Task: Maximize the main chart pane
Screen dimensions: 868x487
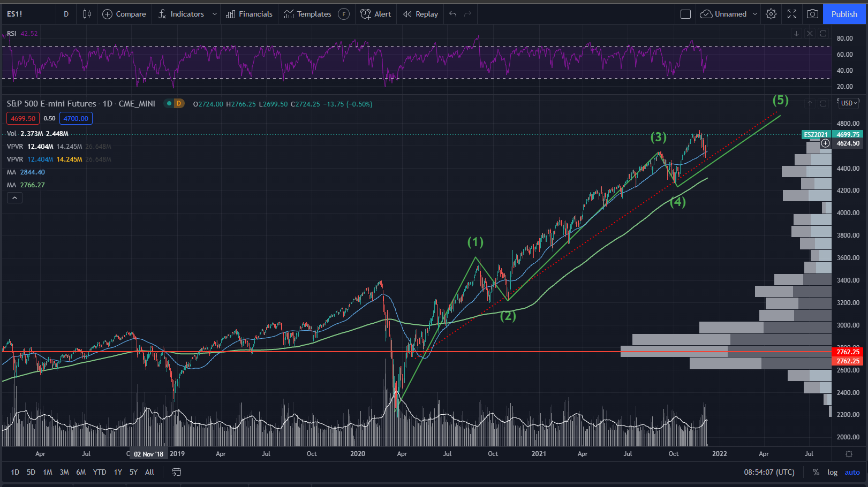Action: pyautogui.click(x=824, y=103)
